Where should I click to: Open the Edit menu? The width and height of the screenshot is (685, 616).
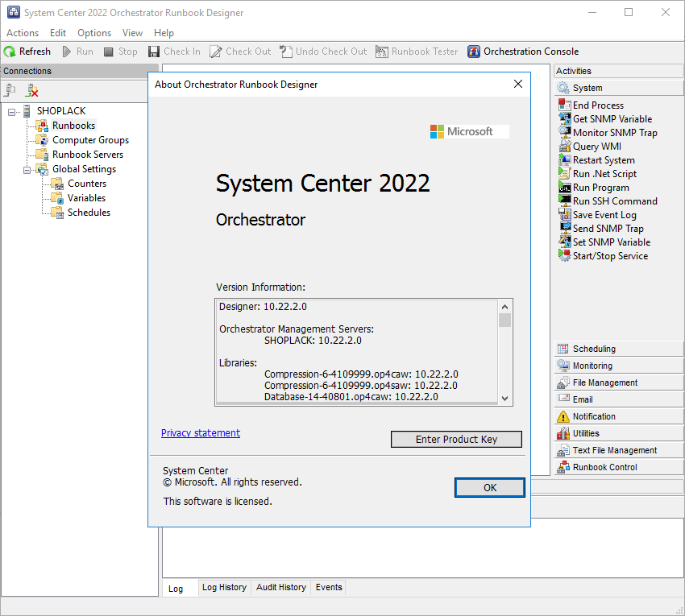click(58, 33)
